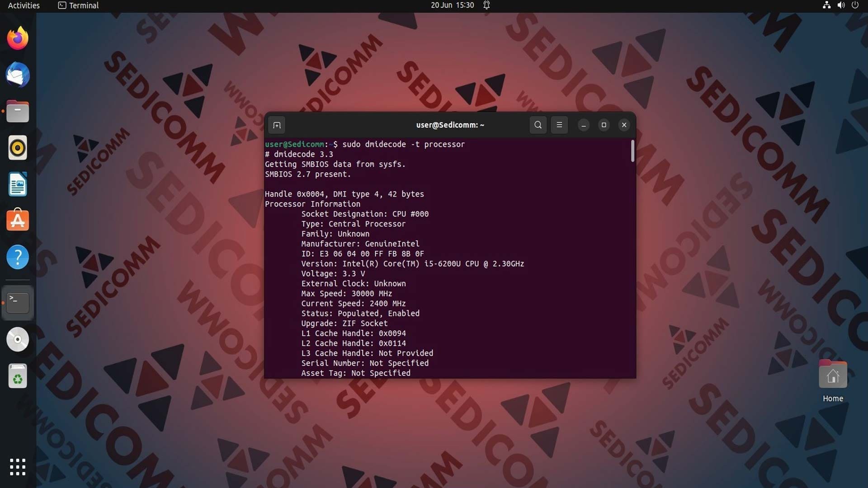Click the 'Upgrade: ZIF Socket' line
Viewport: 868px width, 488px height.
pos(344,324)
